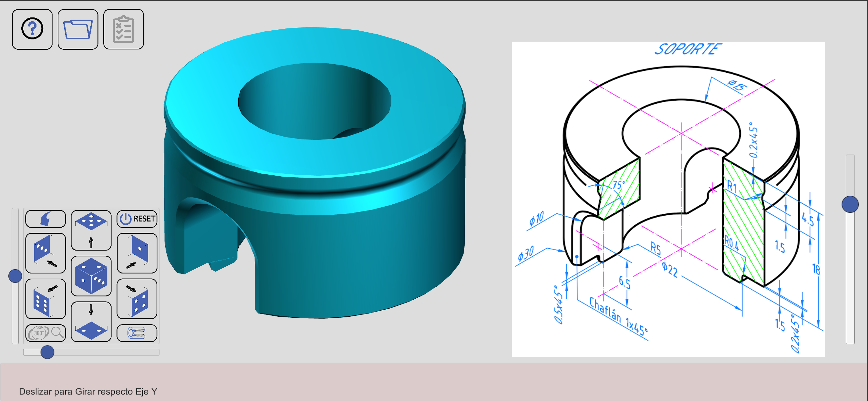Click the 'Deslizar para Girar respecto Eje Y' status text
The width and height of the screenshot is (868, 401).
tap(88, 392)
